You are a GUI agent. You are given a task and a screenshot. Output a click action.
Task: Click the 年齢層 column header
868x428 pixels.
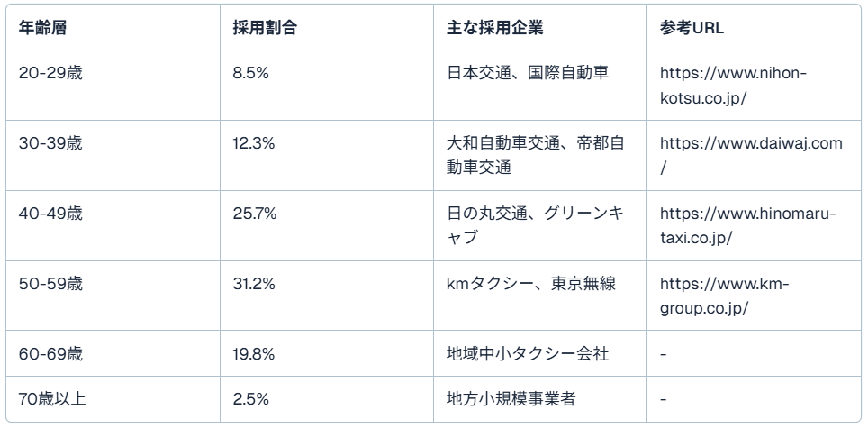click(42, 27)
